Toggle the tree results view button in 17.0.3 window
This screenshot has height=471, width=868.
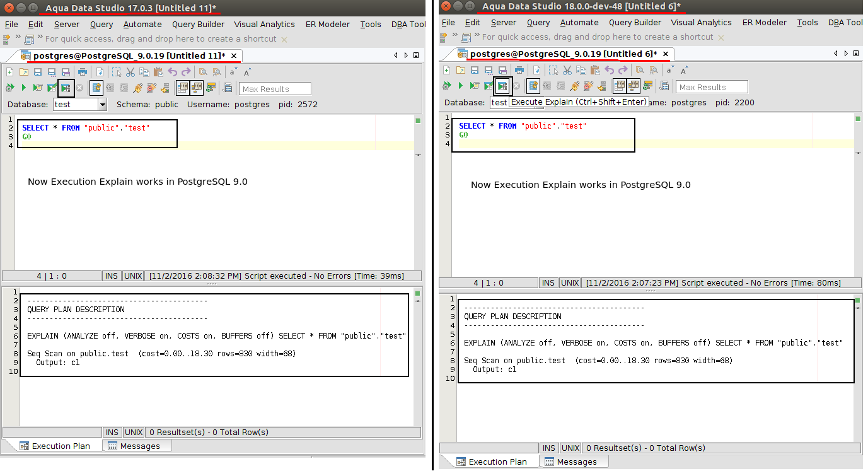click(x=197, y=88)
